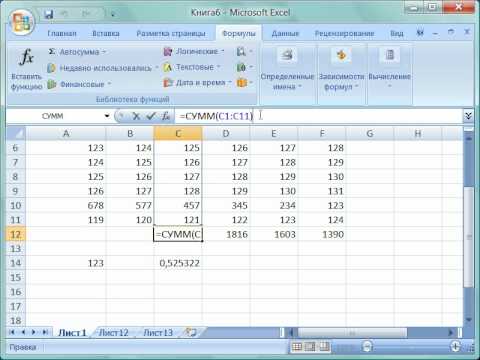This screenshot has width=480, height=360.
Task: Open Определенные имена group
Action: [x=287, y=70]
